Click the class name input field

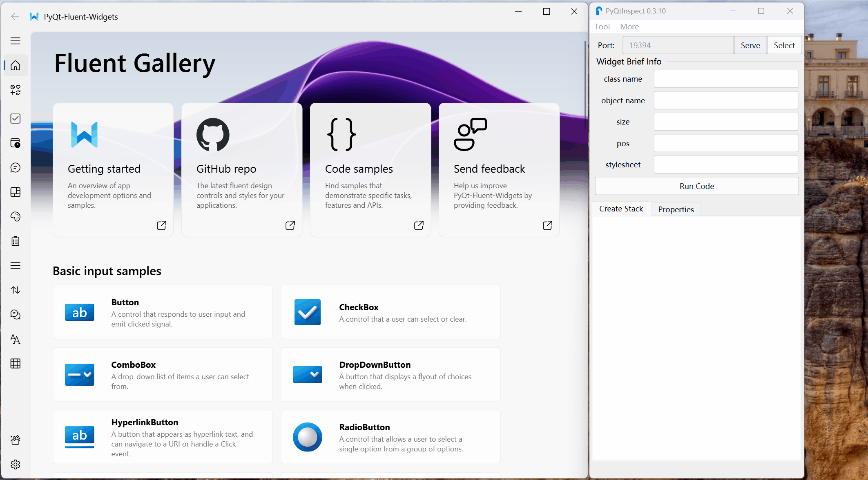[x=726, y=79]
